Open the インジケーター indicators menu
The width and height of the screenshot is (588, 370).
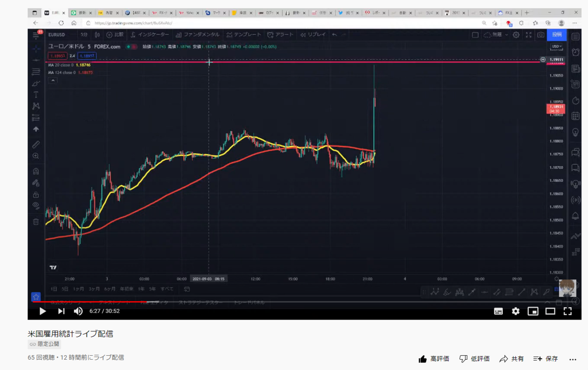(149, 35)
